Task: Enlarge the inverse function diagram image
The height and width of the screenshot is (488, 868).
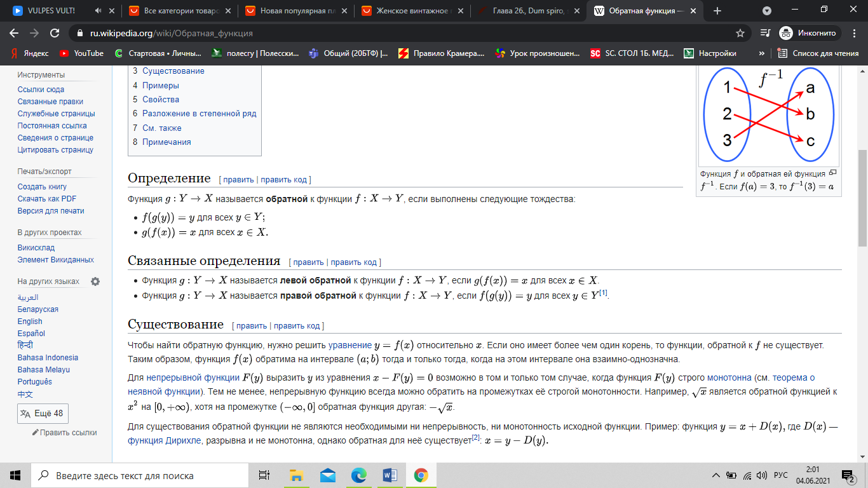Action: point(770,114)
